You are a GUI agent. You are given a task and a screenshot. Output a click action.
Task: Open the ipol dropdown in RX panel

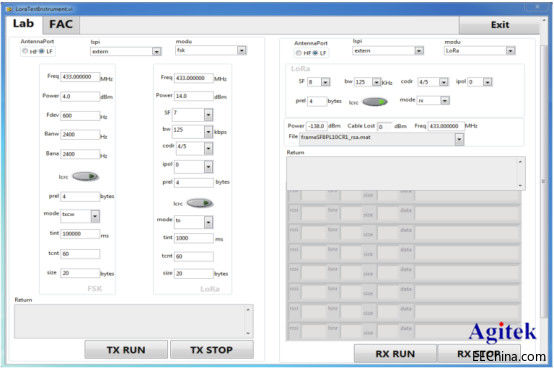(x=488, y=82)
